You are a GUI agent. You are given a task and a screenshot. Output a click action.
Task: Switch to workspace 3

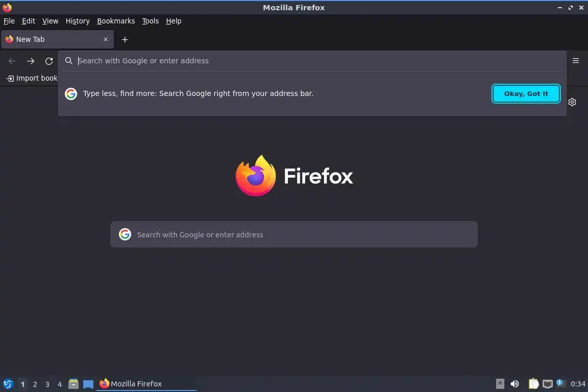pyautogui.click(x=47, y=384)
